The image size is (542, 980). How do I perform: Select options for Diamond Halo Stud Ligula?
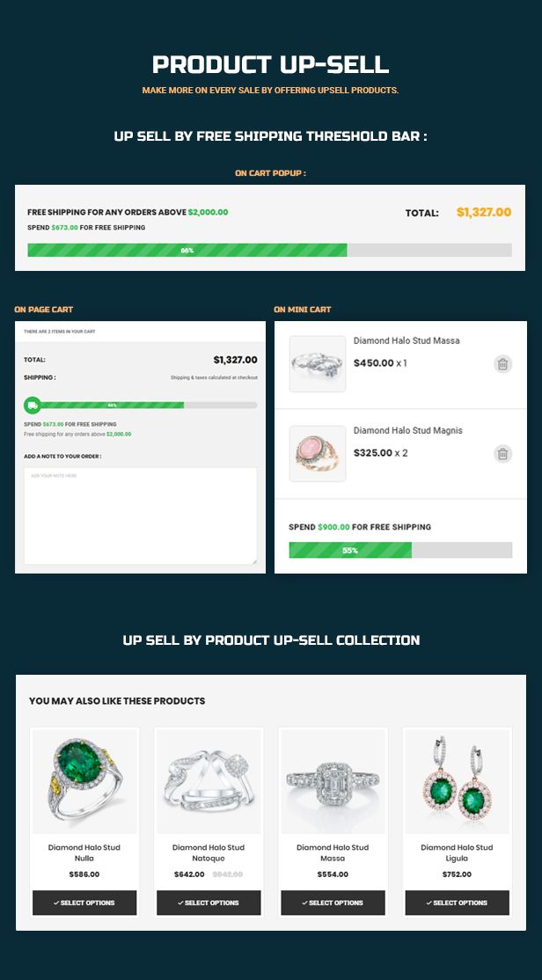pyautogui.click(x=457, y=903)
